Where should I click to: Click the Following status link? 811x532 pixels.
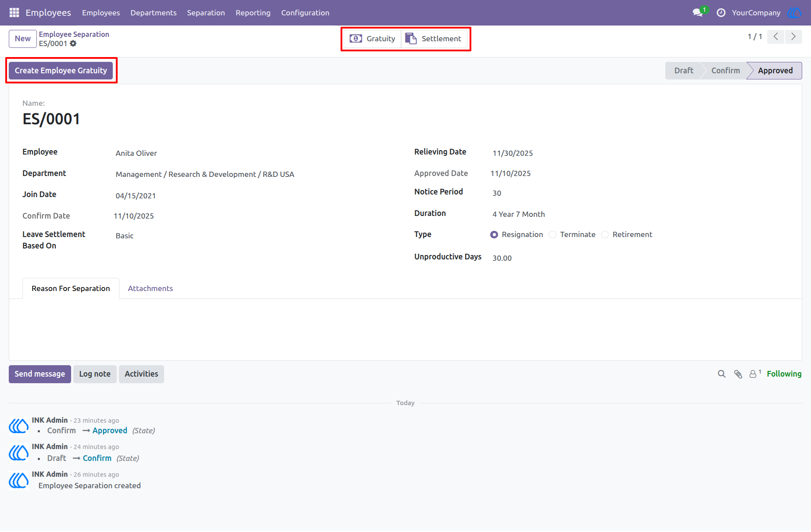(x=784, y=374)
